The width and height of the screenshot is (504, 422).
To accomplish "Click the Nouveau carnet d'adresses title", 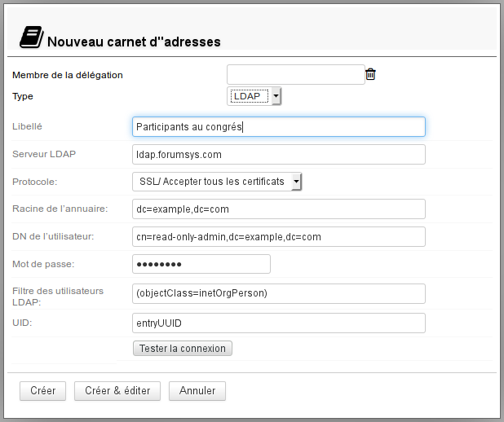I will point(134,42).
